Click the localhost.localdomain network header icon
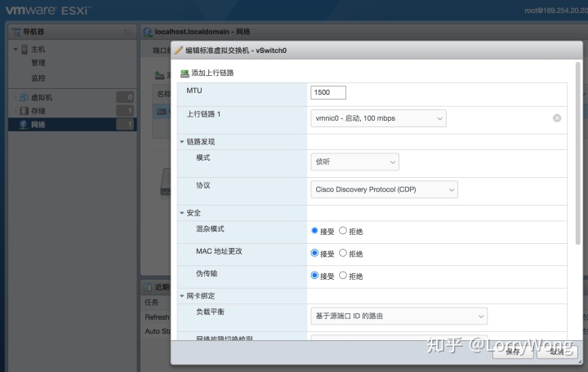 click(x=148, y=32)
